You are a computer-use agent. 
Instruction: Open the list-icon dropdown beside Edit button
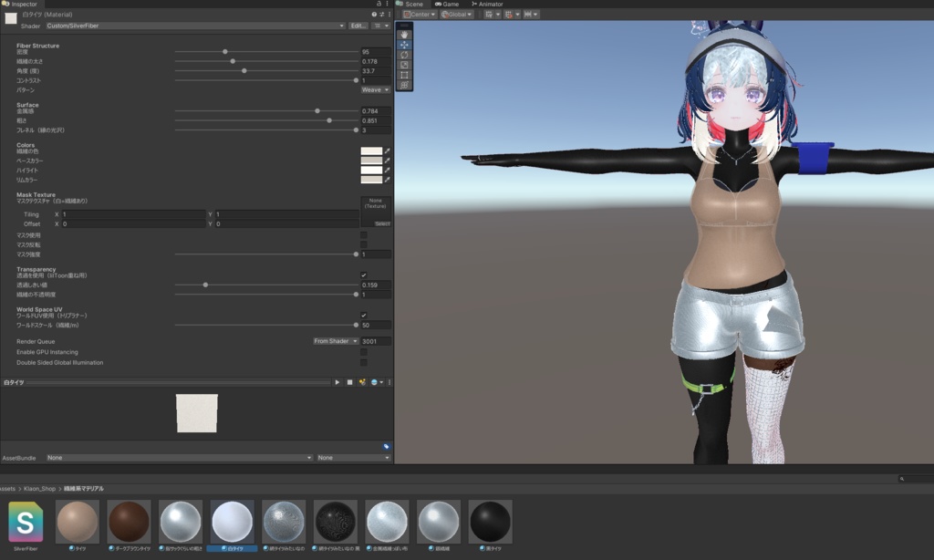(380, 26)
